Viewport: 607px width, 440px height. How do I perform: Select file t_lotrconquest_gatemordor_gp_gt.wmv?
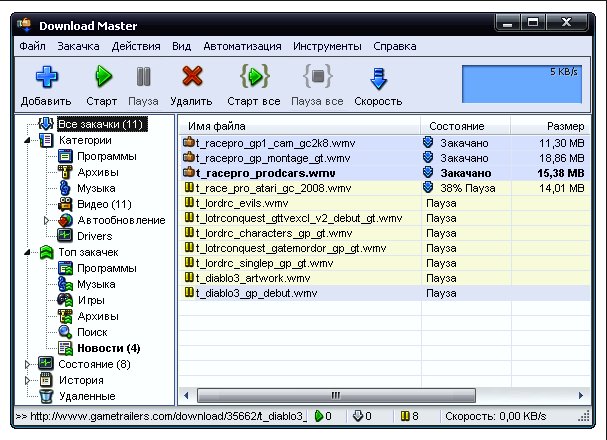point(291,248)
